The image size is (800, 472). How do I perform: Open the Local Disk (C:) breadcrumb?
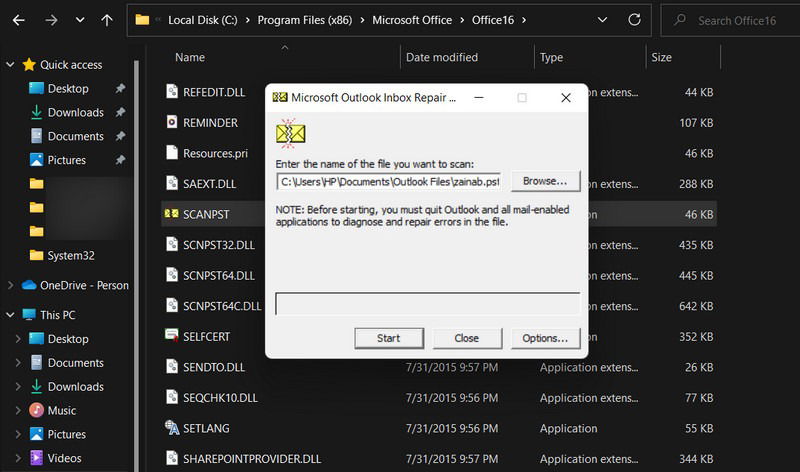click(x=203, y=20)
